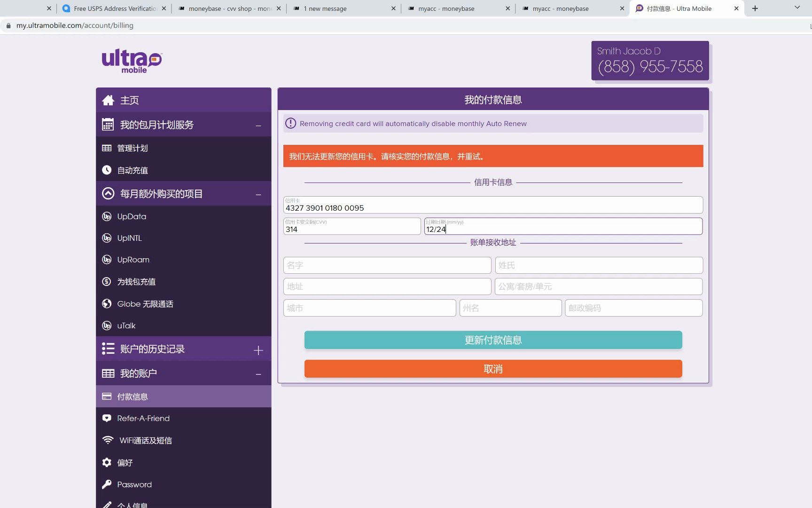Click the gear icon beside 偏好
Image resolution: width=812 pixels, height=508 pixels.
107,462
